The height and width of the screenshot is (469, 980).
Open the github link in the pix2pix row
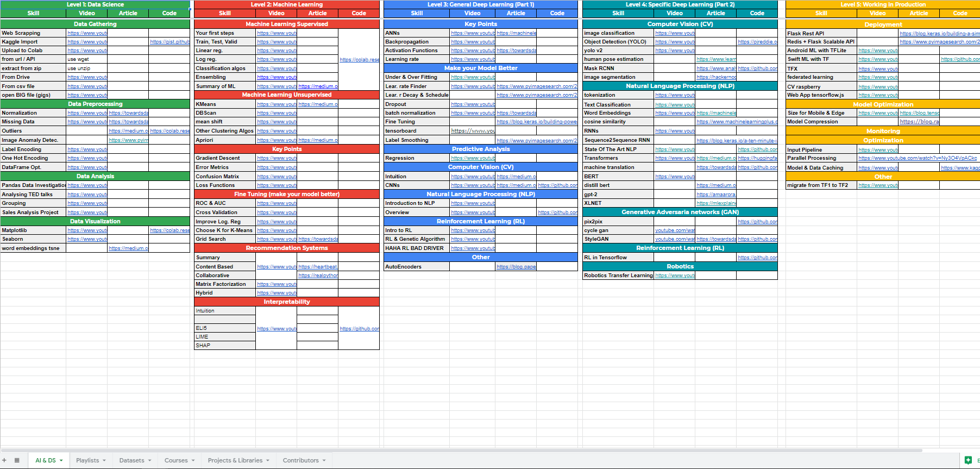click(757, 222)
